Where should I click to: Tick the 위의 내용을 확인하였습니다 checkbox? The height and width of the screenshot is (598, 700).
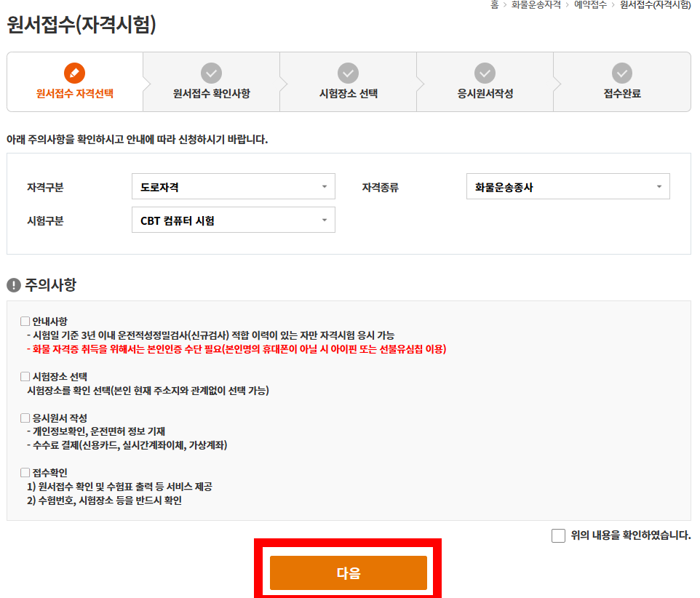point(559,535)
